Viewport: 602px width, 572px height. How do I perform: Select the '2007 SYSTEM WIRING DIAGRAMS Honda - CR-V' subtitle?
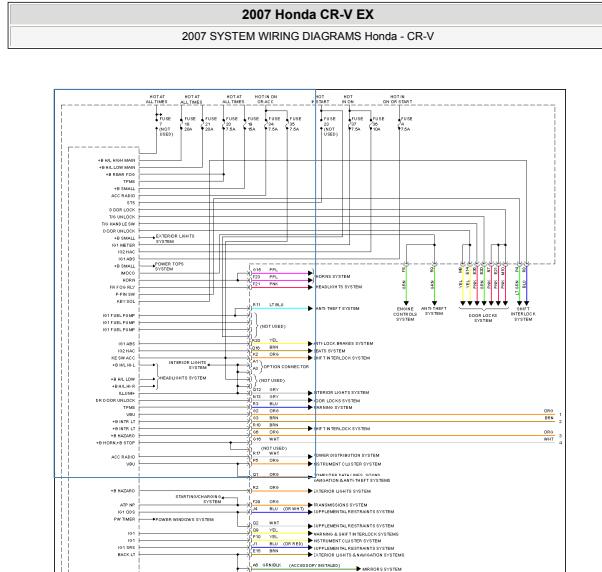coord(308,36)
